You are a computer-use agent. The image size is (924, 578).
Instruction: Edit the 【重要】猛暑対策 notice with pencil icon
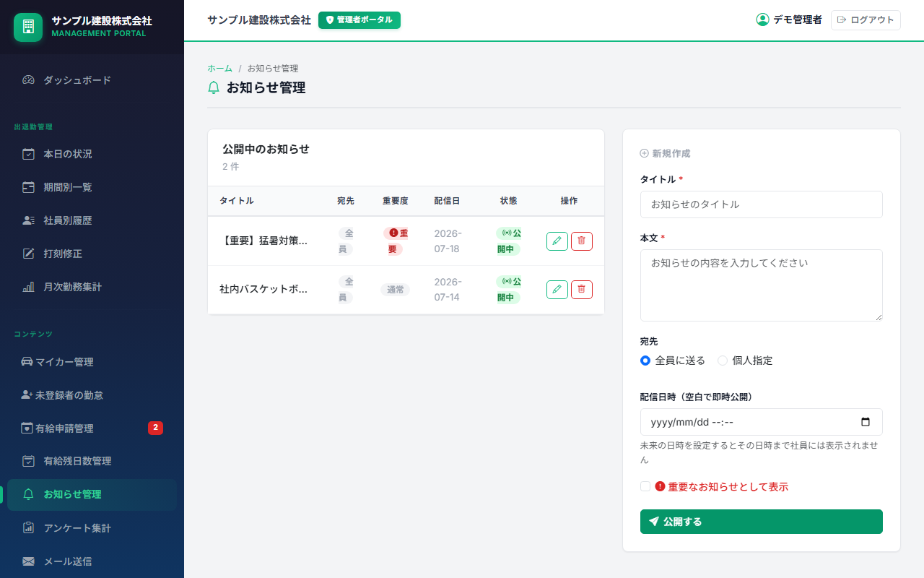coord(557,241)
